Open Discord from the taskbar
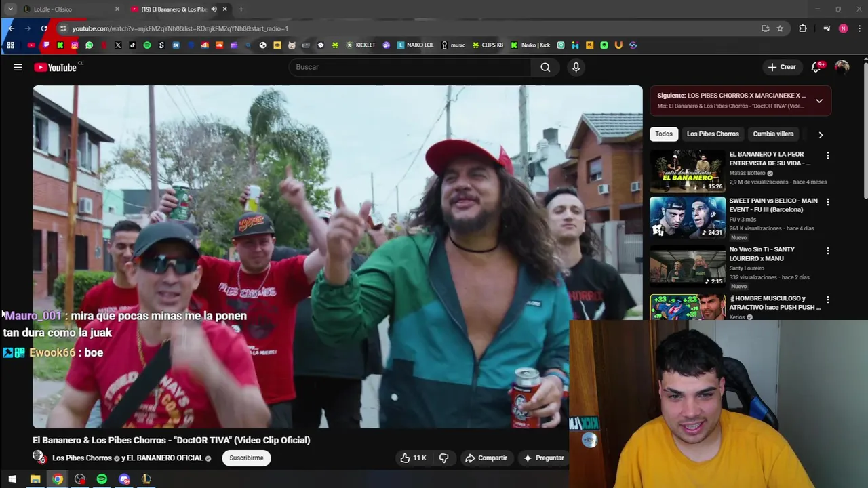The image size is (868, 488). click(124, 479)
